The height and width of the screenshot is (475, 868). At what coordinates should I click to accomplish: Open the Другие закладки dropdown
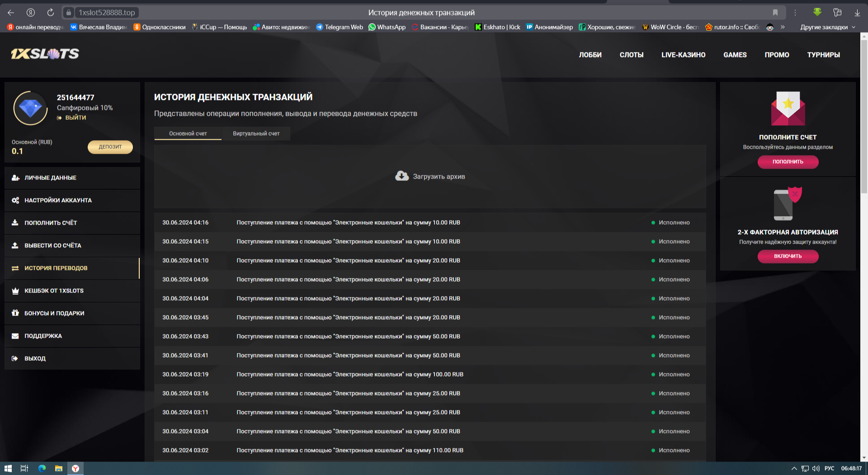pos(827,27)
